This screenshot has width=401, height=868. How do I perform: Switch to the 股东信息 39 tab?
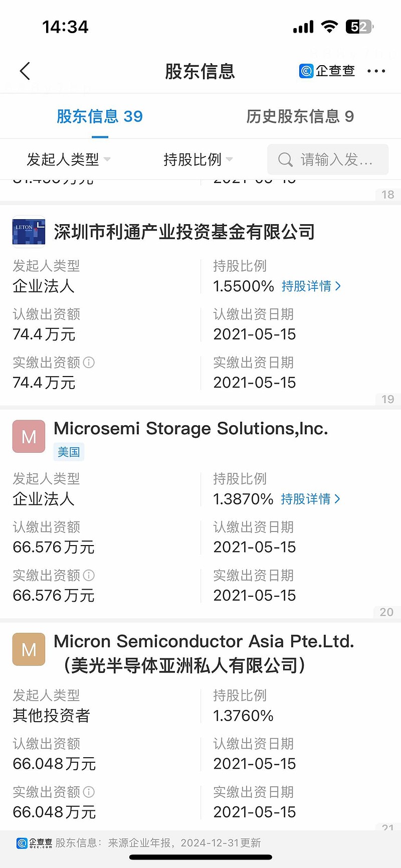pyautogui.click(x=100, y=116)
